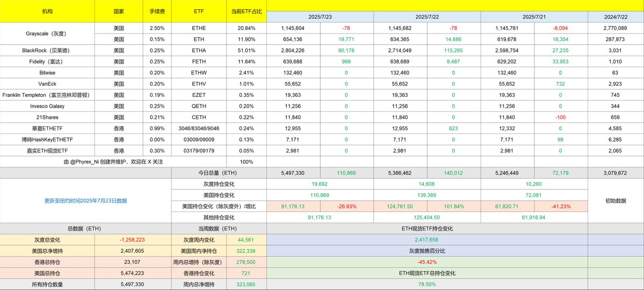Select the 3046/83046/9046 ticker cell
The width and height of the screenshot is (644, 290).
[x=199, y=128]
